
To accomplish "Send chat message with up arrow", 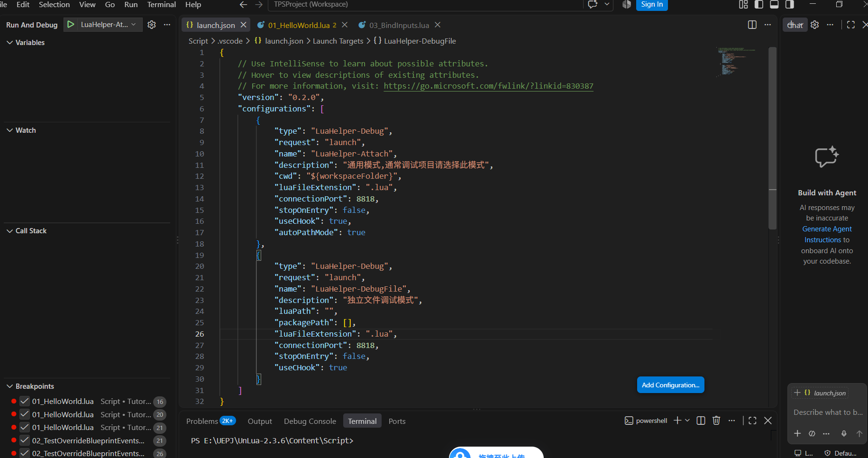I will pyautogui.click(x=859, y=433).
